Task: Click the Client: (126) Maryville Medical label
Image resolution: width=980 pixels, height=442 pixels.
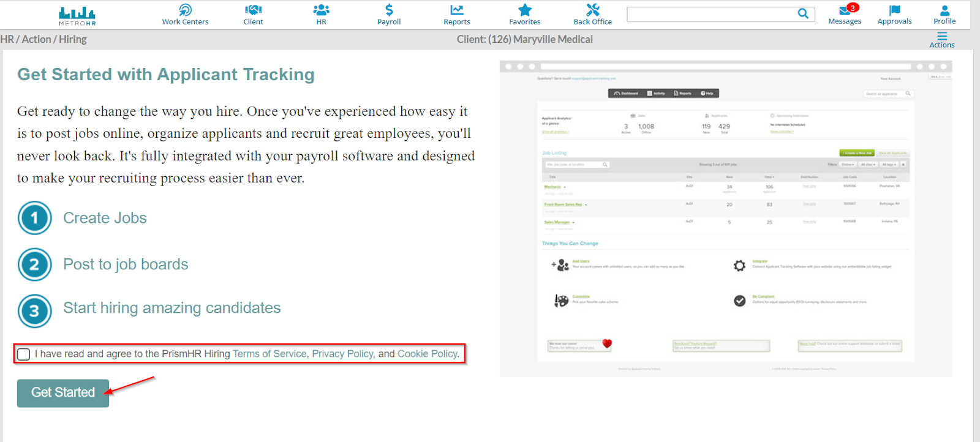Action: click(525, 39)
